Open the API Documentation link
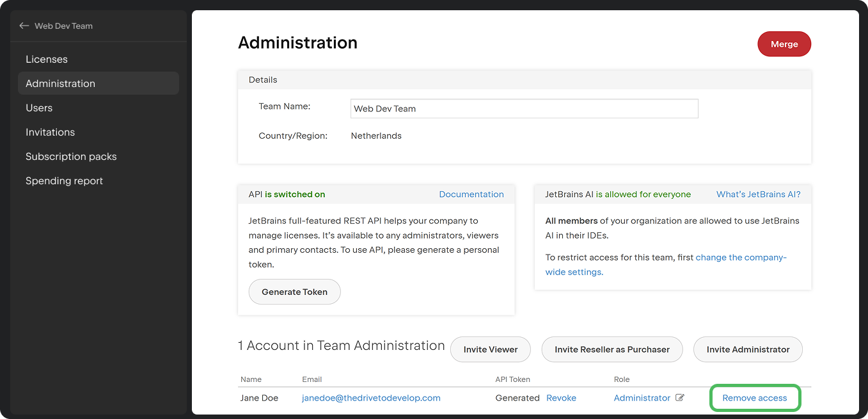This screenshot has width=868, height=419. pyautogui.click(x=471, y=194)
